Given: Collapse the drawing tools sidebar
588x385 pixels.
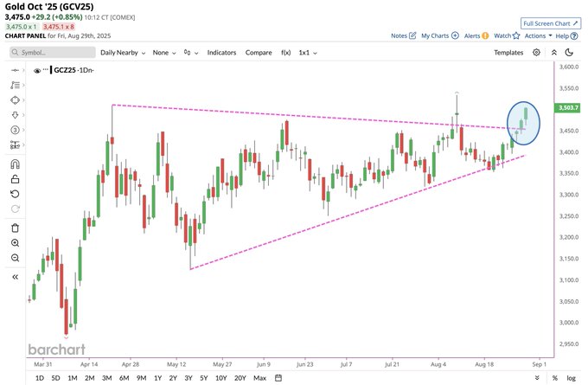Looking at the screenshot, I should [x=15, y=277].
